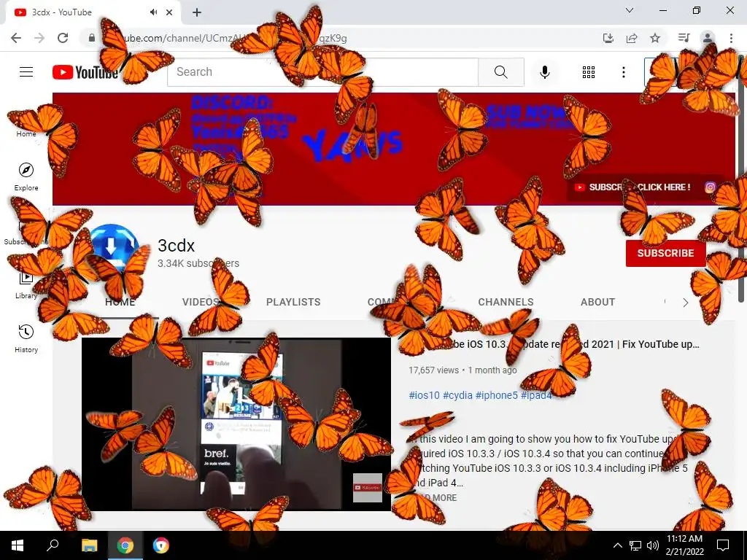Image resolution: width=747 pixels, height=560 pixels.
Task: Open Chrome's tab search dropdown arrow
Action: point(630,10)
